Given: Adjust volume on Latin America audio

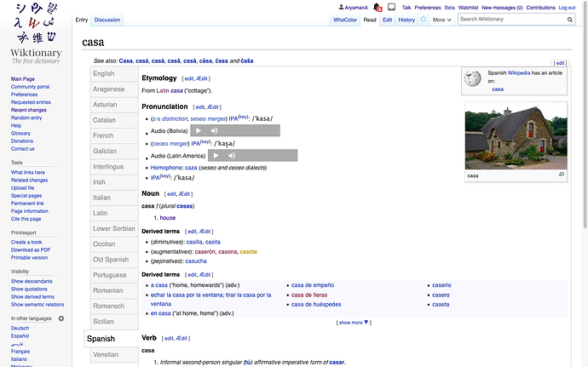Looking at the screenshot, I should click(232, 156).
